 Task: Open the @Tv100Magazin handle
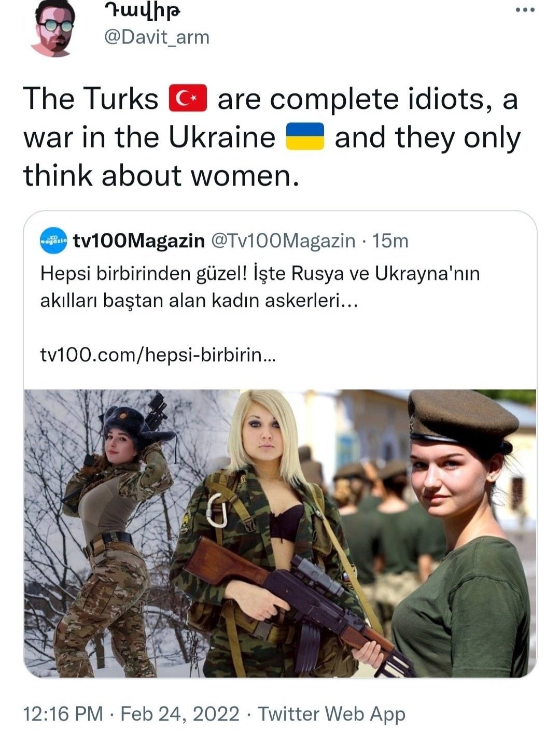[282, 241]
